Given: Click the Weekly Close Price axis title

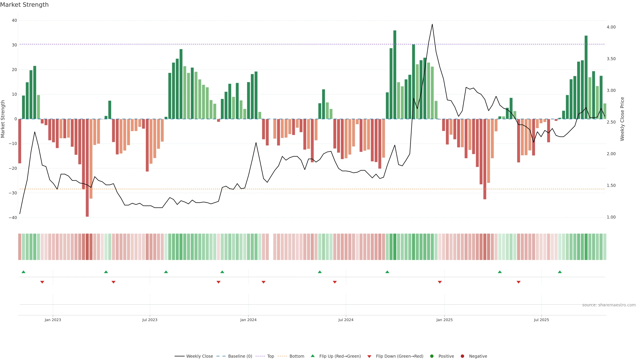Looking at the screenshot, I should coord(622,119).
